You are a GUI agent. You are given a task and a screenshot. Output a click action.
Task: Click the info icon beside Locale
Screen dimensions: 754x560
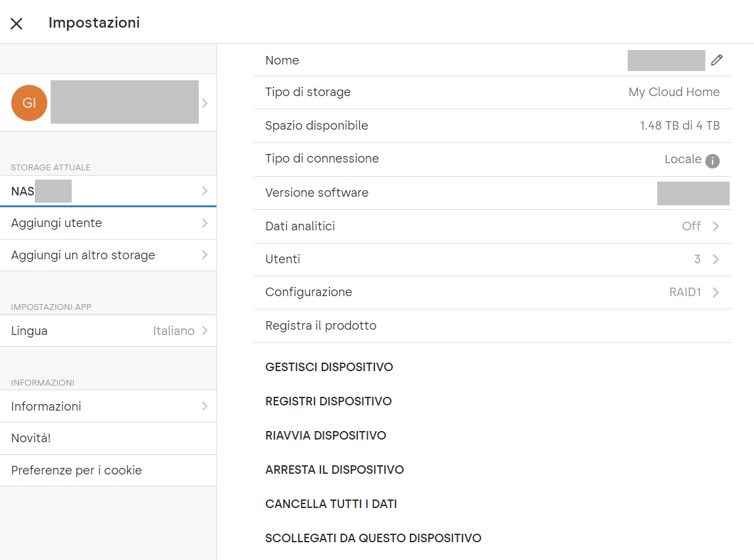[x=713, y=161]
